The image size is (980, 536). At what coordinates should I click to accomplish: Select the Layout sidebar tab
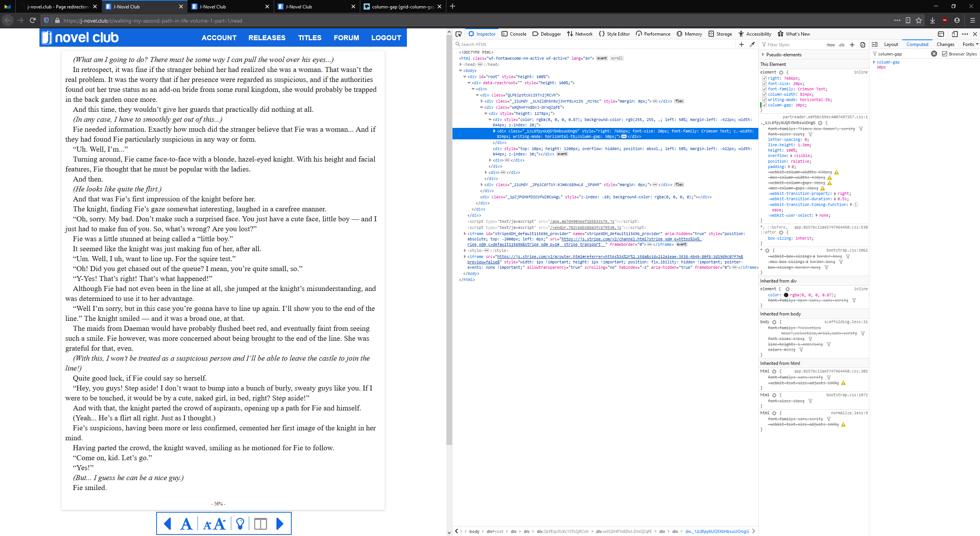[891, 44]
